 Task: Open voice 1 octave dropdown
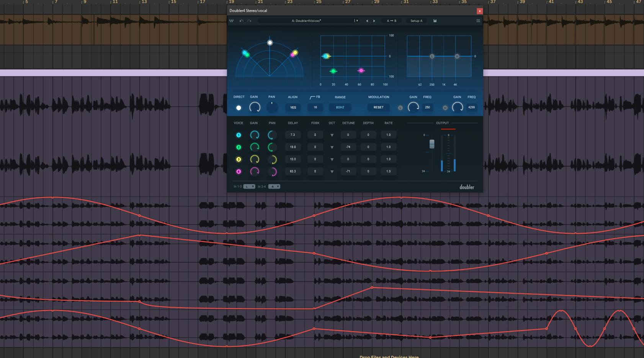(x=332, y=135)
